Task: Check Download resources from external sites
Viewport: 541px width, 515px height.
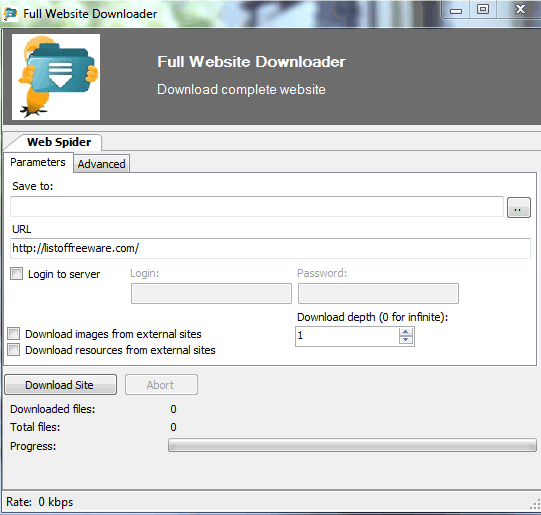Action: [14, 349]
